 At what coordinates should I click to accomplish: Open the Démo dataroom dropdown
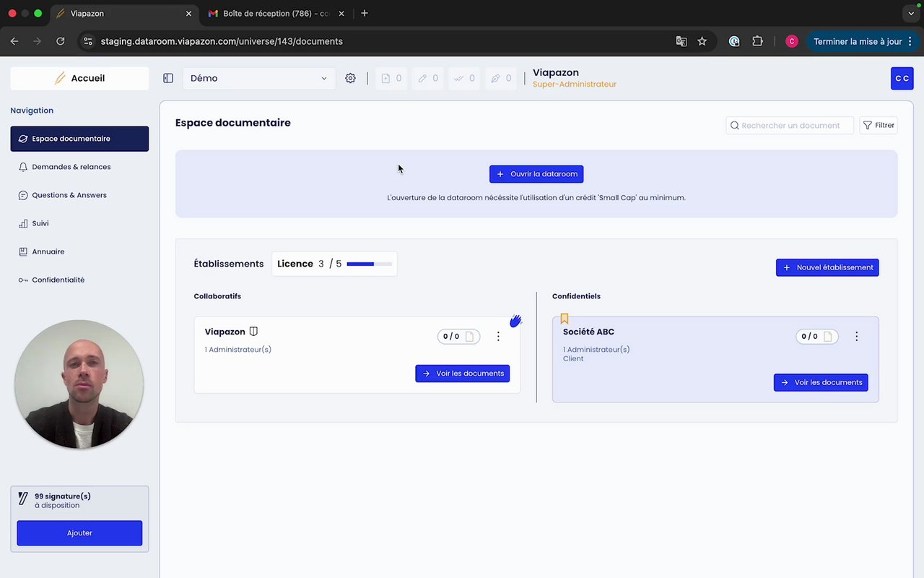pyautogui.click(x=258, y=78)
